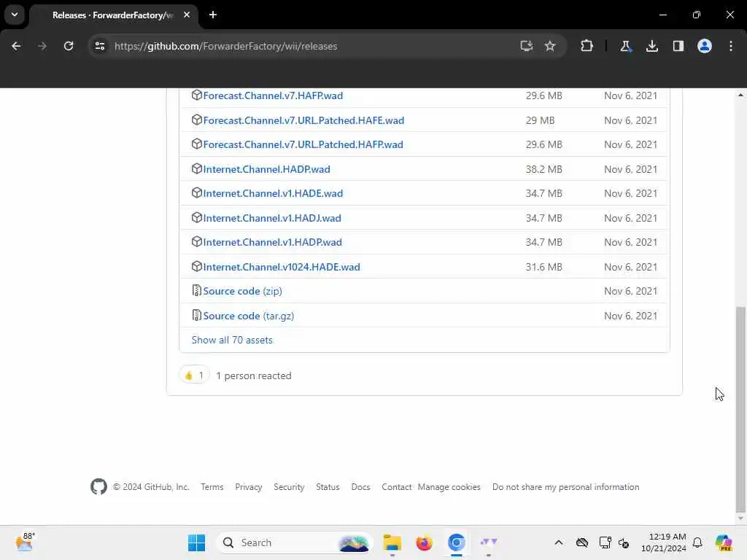
Task: Select the Releases ForwarderFactory tab
Action: 113,15
